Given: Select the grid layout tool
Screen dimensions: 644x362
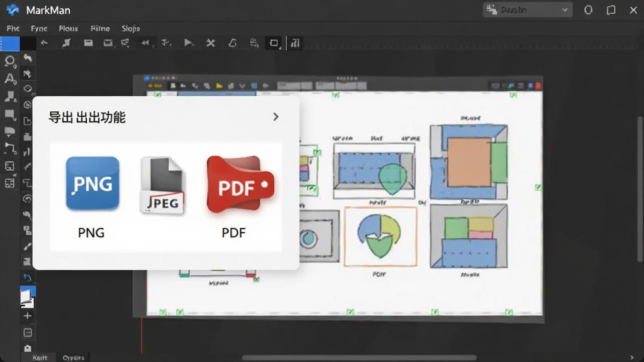Looking at the screenshot, I should click(x=10, y=183).
